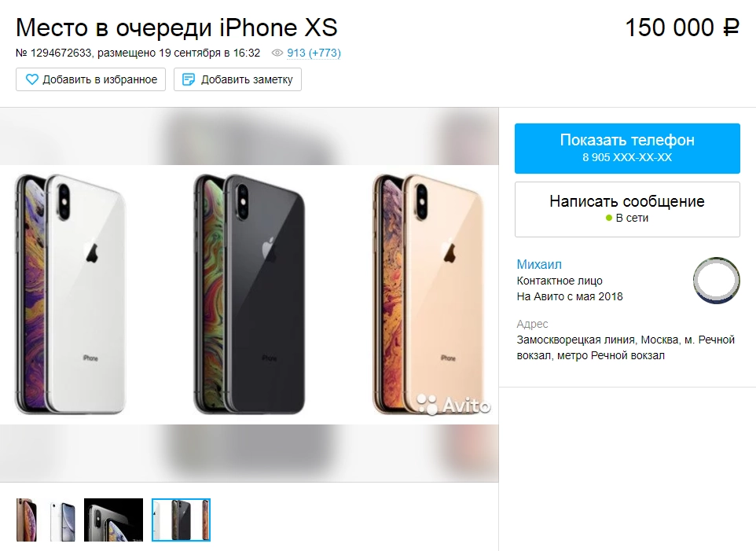Click the listing title Место в очереди
This screenshot has width=756, height=551.
point(114,28)
